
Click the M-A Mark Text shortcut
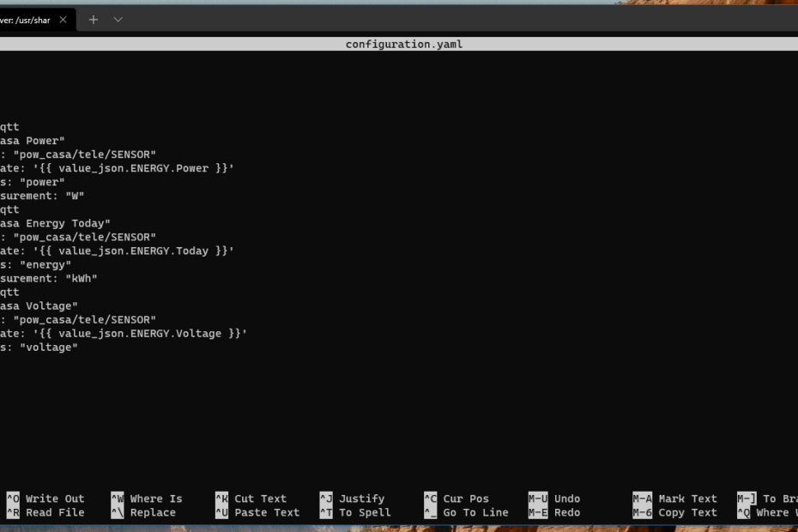click(674, 499)
